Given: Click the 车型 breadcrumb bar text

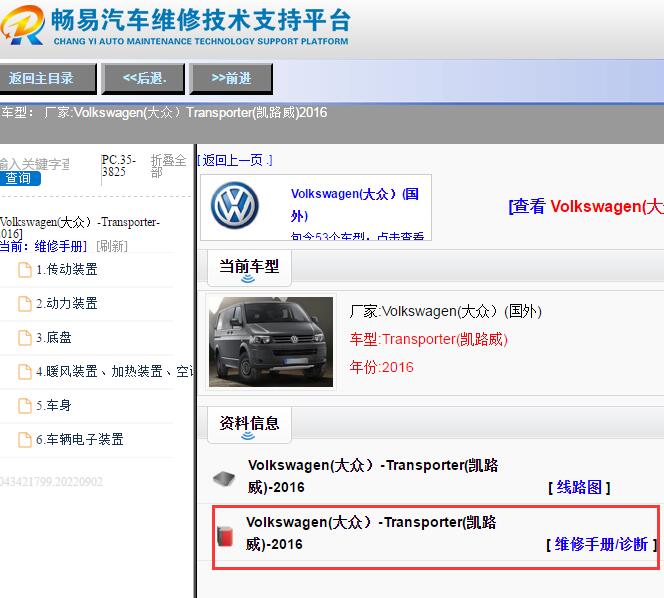Looking at the screenshot, I should [x=164, y=113].
